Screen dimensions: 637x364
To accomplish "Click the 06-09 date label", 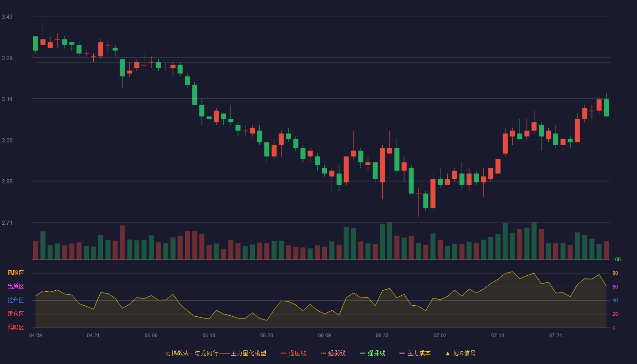I will tap(324, 335).
